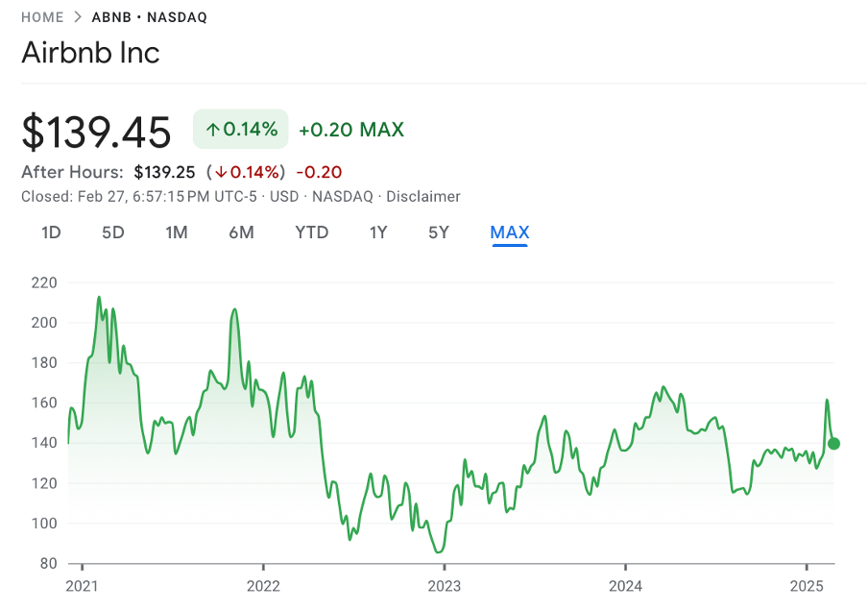This screenshot has height=611, width=868.
Task: Click the red down 0.14% after-hours change
Action: pyautogui.click(x=246, y=172)
